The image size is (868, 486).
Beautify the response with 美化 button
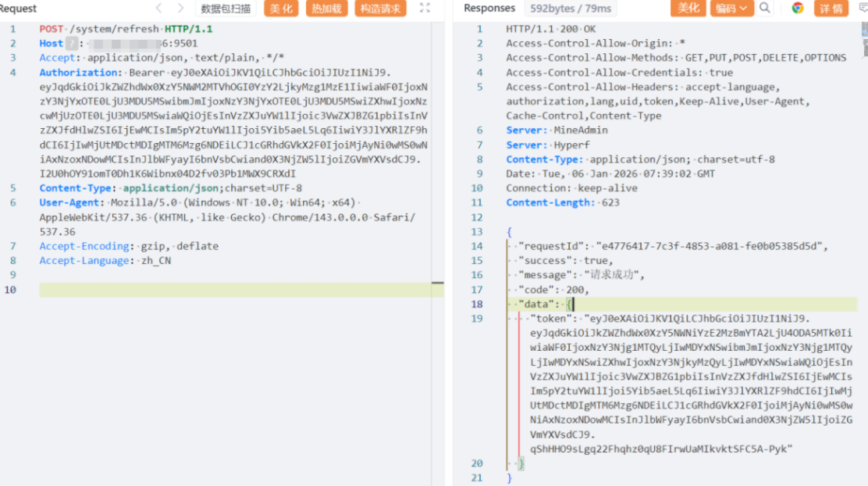[688, 9]
